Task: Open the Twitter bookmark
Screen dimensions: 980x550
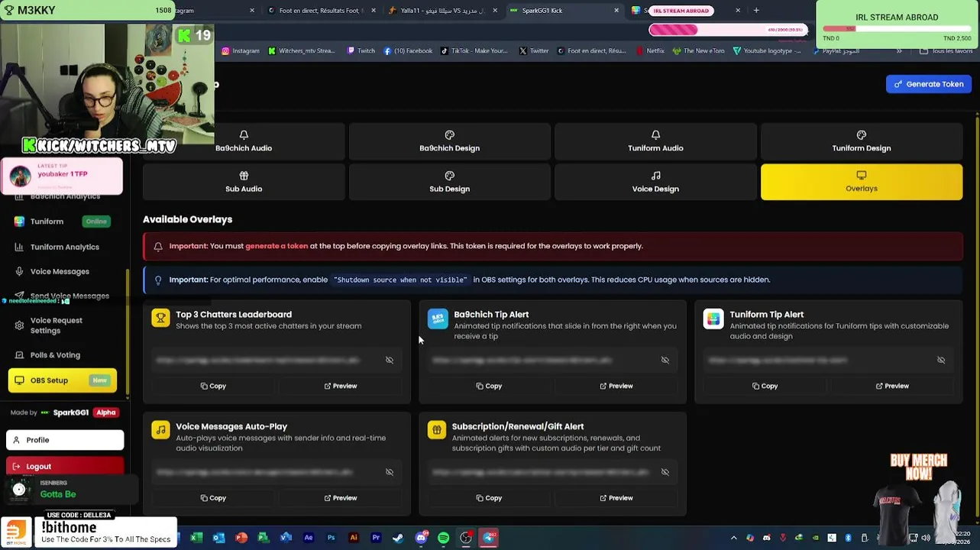Action: pos(534,51)
